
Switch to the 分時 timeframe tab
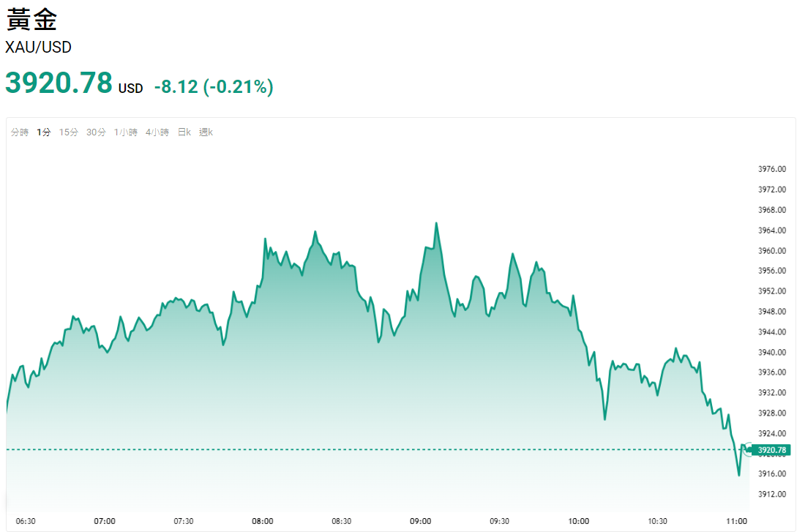(20, 132)
